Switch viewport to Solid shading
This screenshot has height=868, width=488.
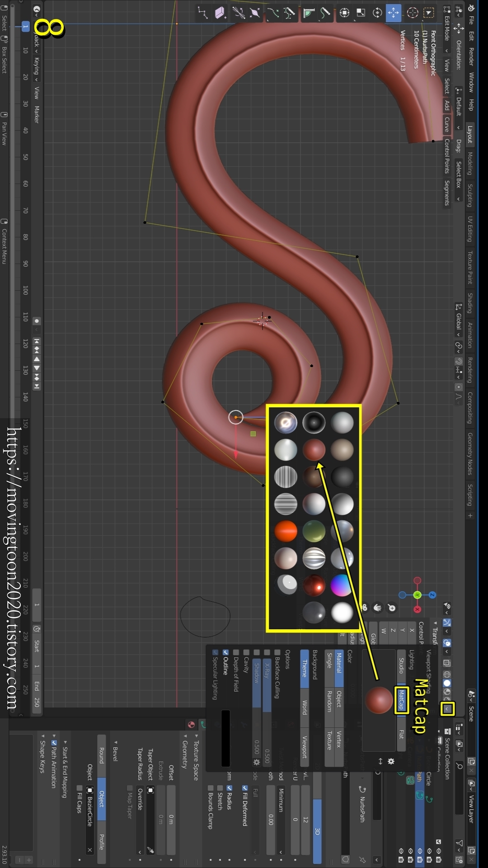[x=447, y=683]
